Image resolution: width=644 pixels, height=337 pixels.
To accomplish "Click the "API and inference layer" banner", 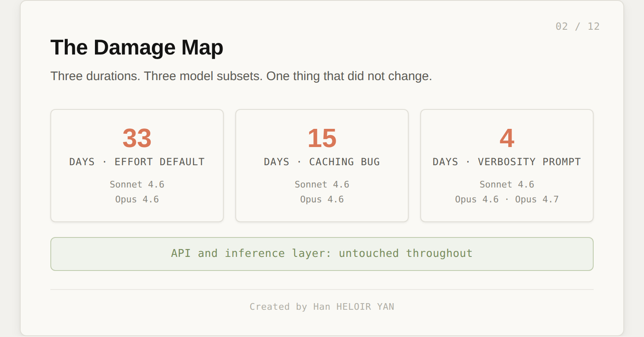I will 322,254.
